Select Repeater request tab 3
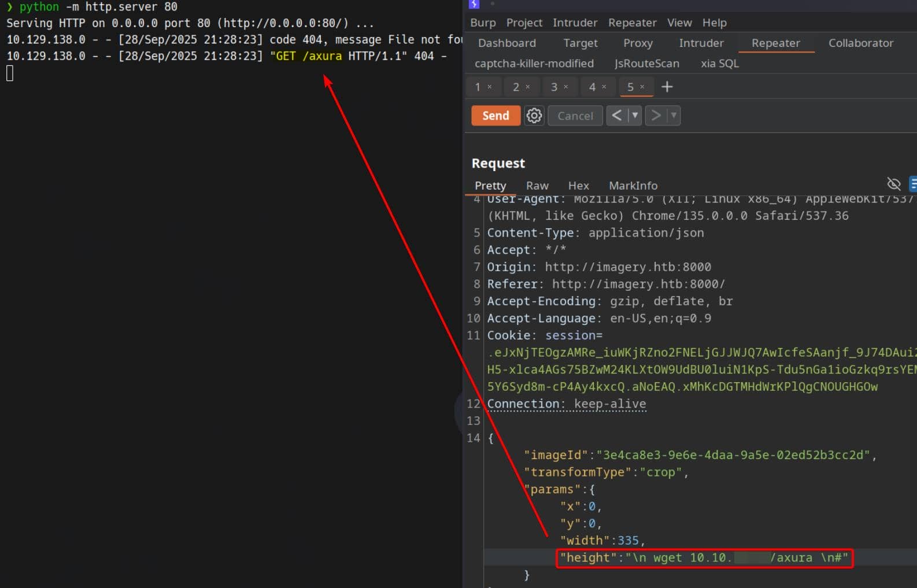 click(554, 87)
